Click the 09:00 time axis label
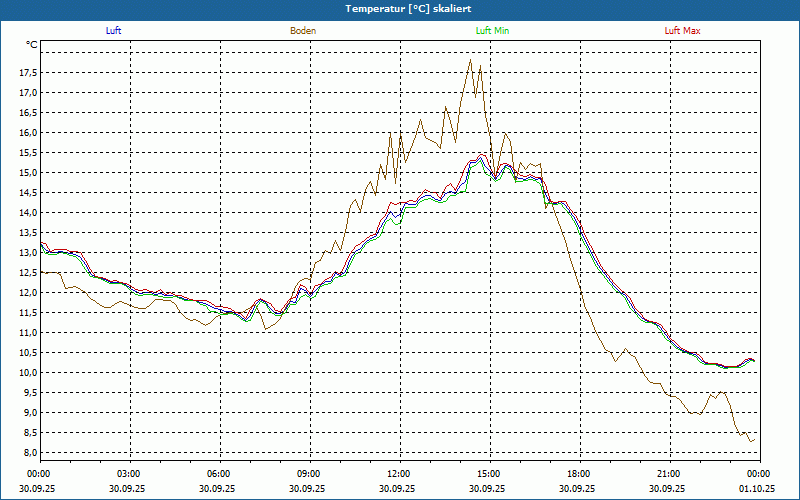 click(x=308, y=474)
